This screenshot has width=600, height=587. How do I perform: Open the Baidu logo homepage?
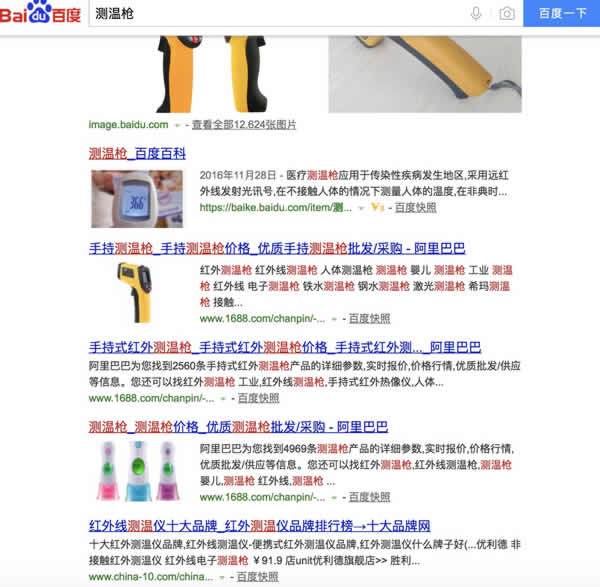click(x=40, y=13)
